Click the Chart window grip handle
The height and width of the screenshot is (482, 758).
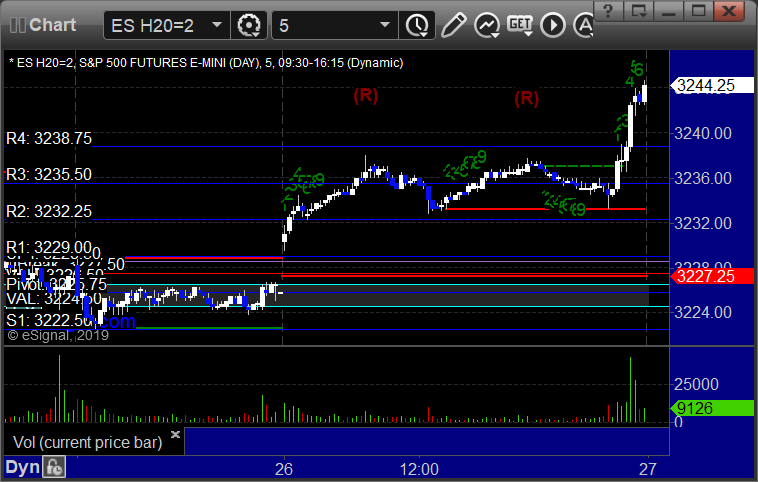coord(18,25)
